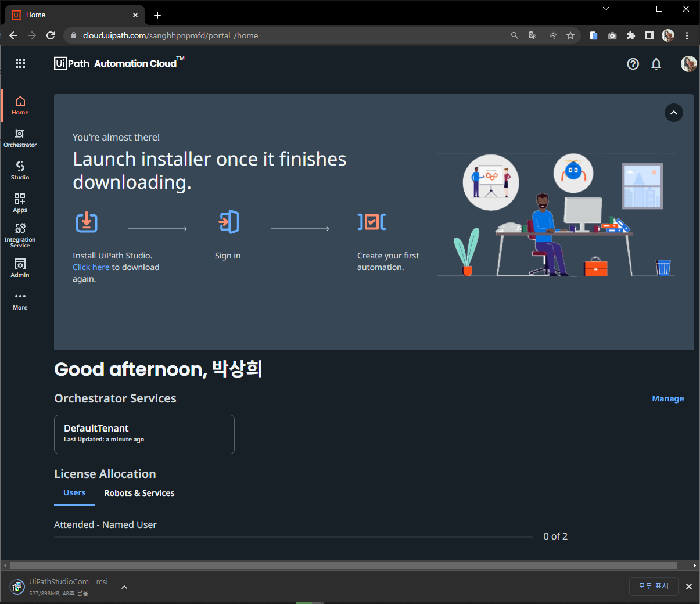Open Studio from the sidebar
700x604 pixels.
pos(20,171)
